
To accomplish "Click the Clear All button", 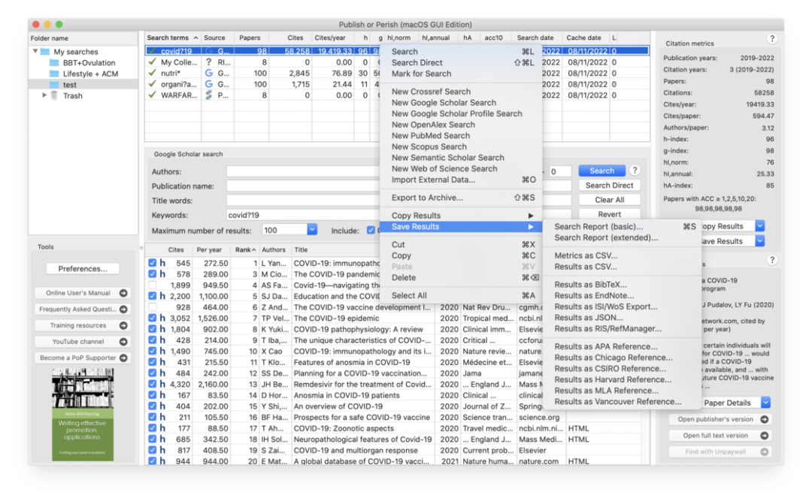I will coord(609,201).
